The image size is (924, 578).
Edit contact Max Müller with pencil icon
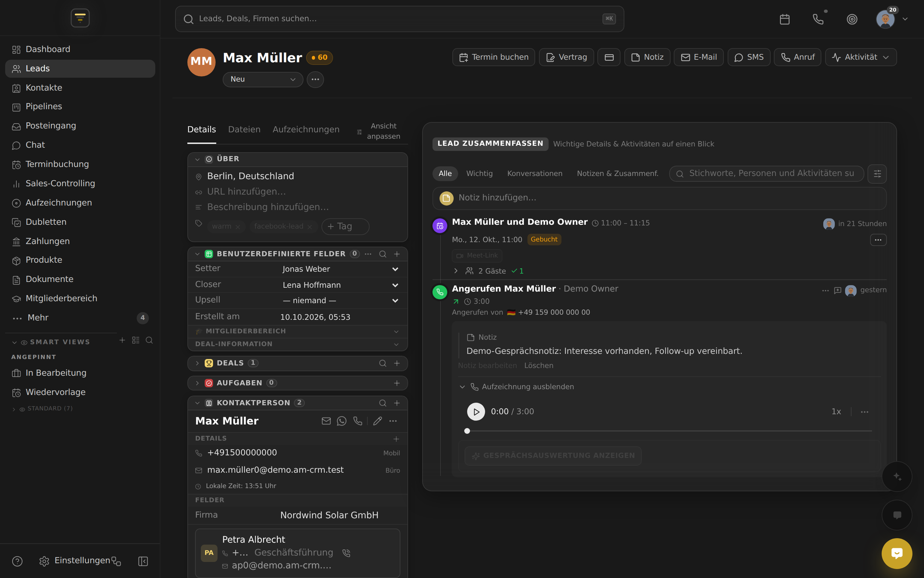pos(378,421)
